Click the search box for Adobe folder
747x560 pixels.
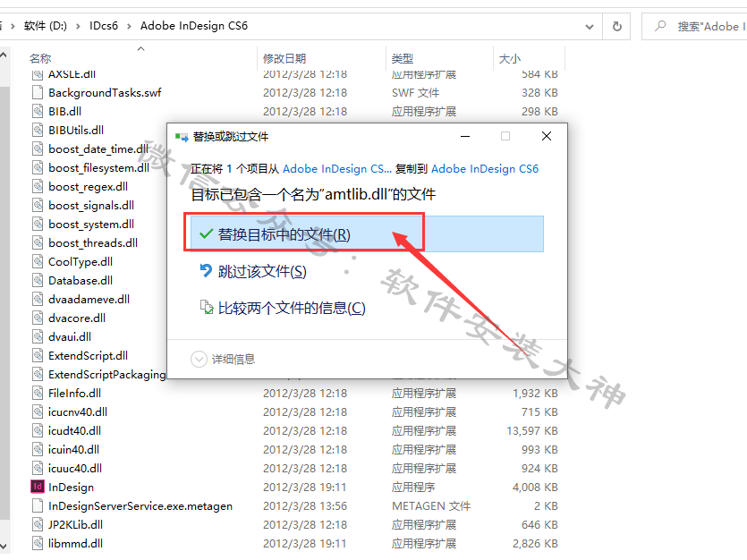click(x=694, y=26)
